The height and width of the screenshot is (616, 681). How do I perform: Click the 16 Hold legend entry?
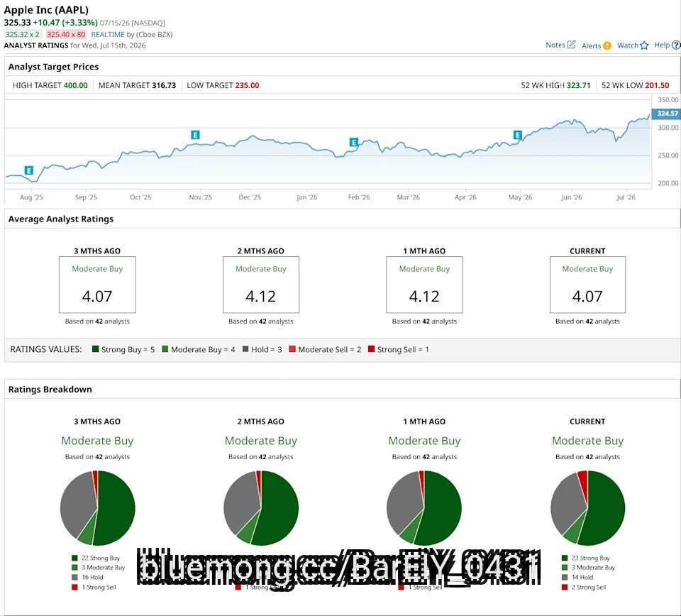(87, 578)
